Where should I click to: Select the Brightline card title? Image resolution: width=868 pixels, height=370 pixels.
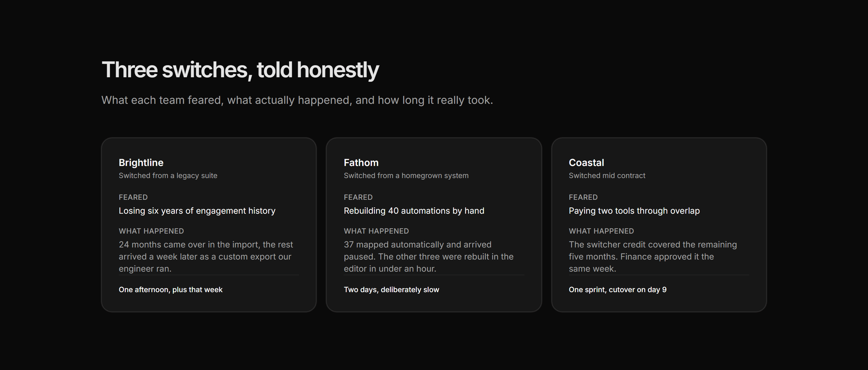pos(141,163)
